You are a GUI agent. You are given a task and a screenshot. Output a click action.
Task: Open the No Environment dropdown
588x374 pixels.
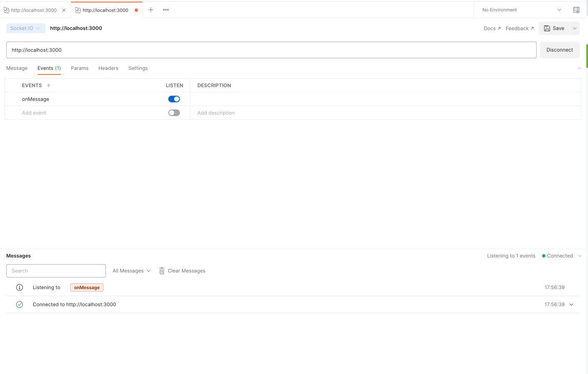click(x=519, y=10)
